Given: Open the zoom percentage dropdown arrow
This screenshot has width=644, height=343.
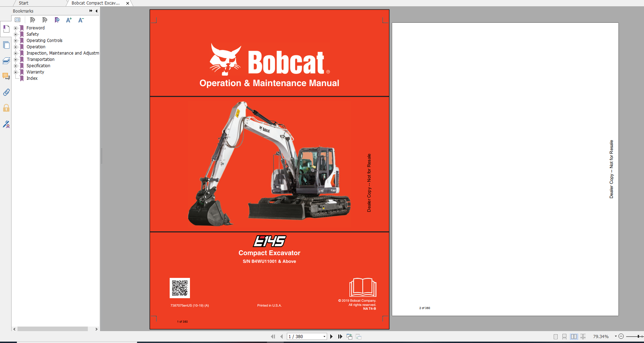Looking at the screenshot, I should 615,336.
